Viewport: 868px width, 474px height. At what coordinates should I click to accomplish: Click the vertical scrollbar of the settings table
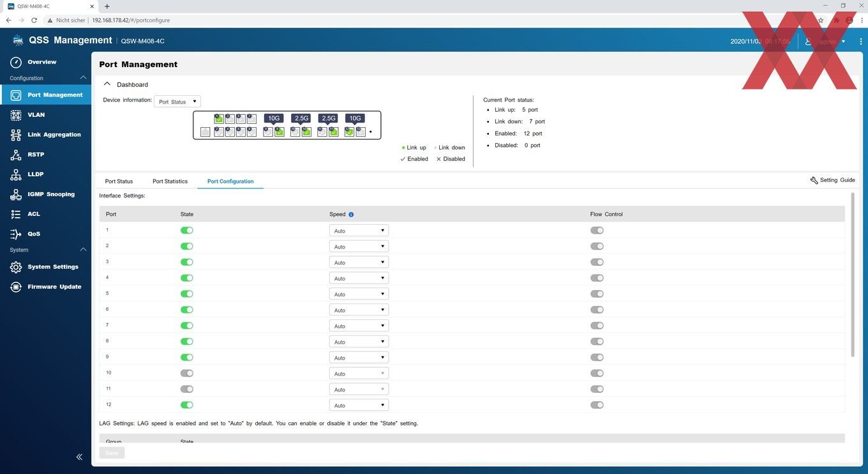(x=853, y=275)
